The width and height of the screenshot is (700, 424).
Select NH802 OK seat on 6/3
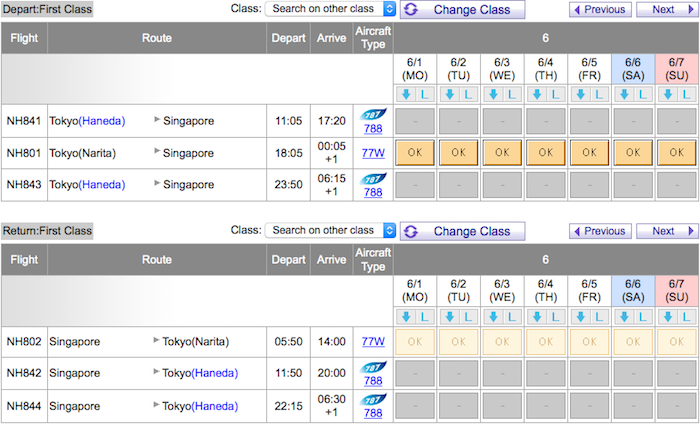click(502, 342)
